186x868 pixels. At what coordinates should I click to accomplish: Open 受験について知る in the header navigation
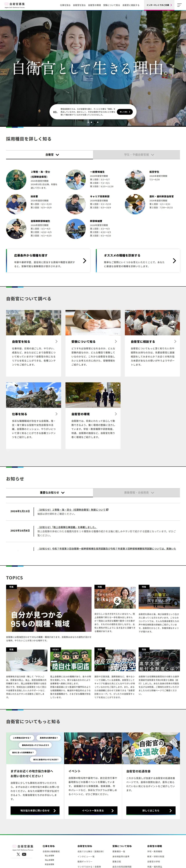pos(112,5)
